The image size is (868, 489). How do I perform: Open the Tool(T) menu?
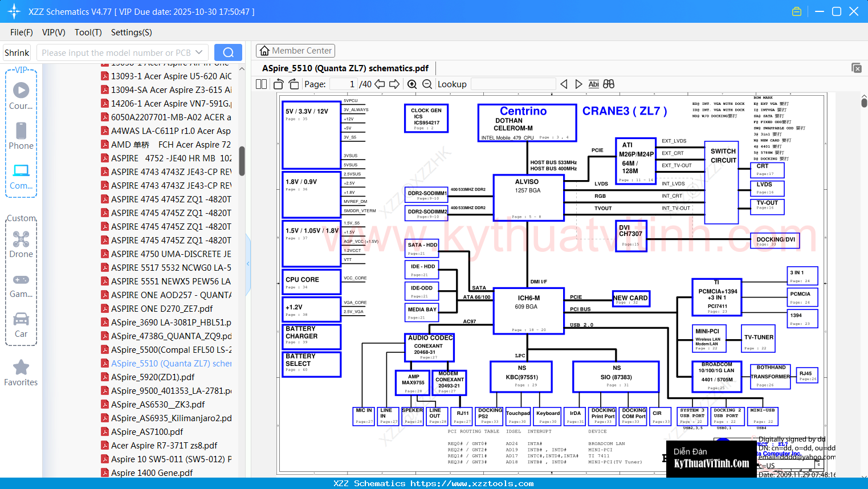point(88,32)
